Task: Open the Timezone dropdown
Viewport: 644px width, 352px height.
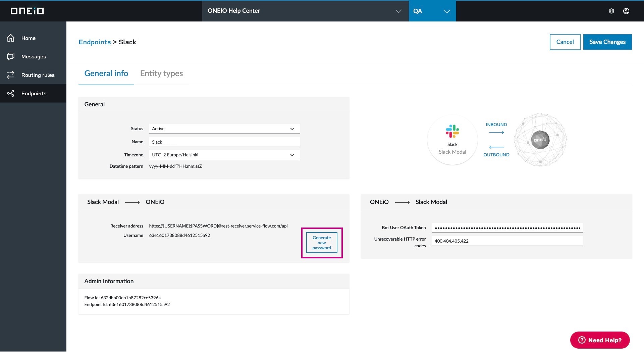Action: coord(224,155)
